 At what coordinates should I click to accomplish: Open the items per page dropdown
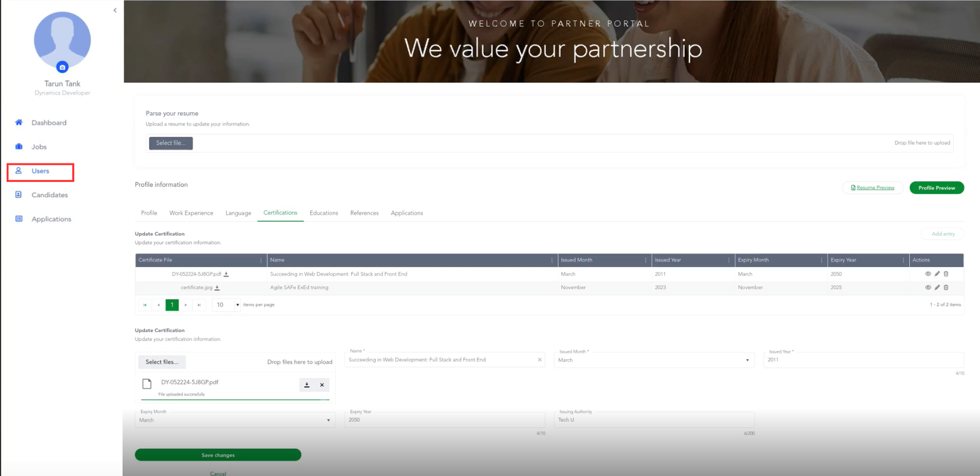tap(237, 305)
